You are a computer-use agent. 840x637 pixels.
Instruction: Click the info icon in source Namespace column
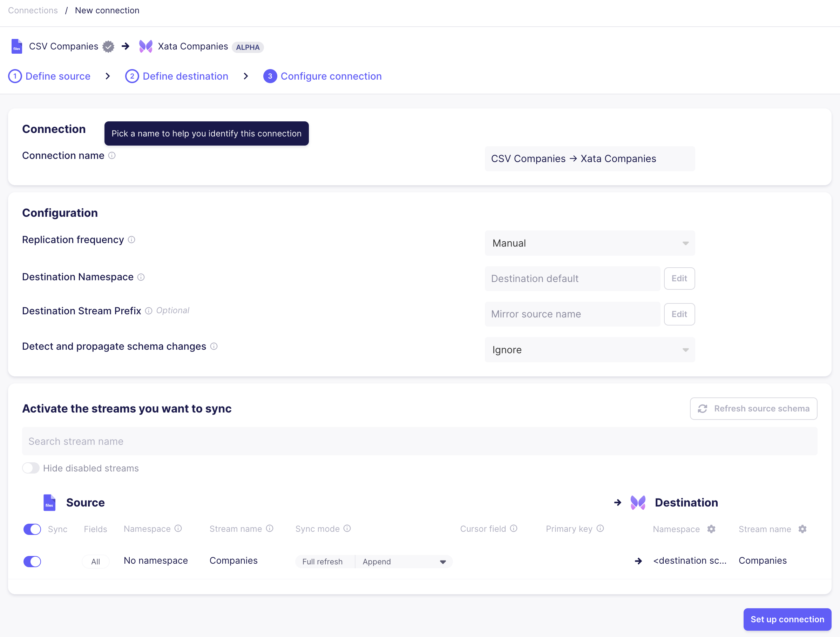pyautogui.click(x=178, y=528)
